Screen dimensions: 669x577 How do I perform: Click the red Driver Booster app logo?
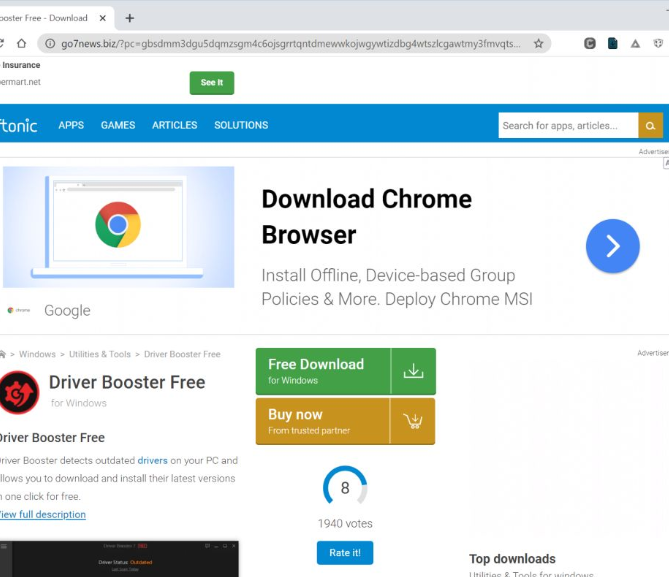(x=19, y=391)
